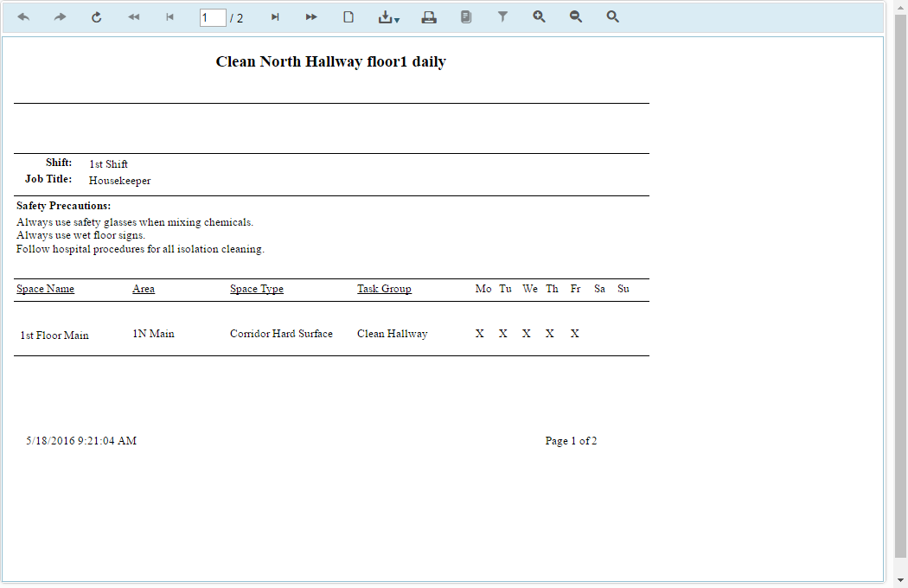
Task: Click the blank page layout icon
Action: click(348, 17)
